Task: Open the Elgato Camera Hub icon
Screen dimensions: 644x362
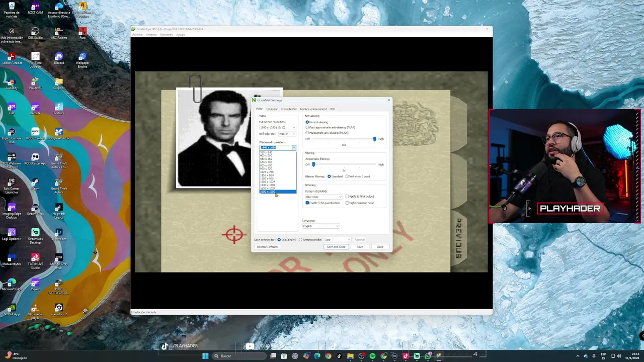Action: click(x=12, y=135)
